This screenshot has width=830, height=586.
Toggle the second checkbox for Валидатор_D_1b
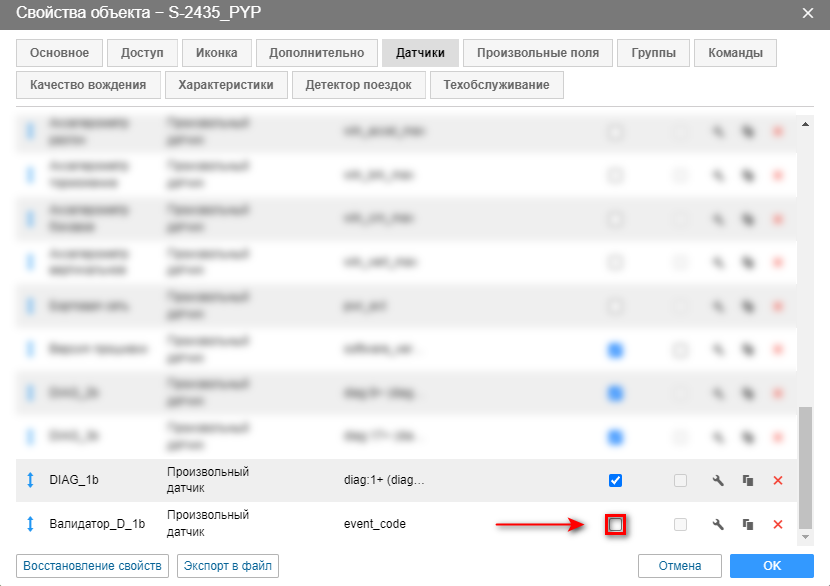[680, 524]
